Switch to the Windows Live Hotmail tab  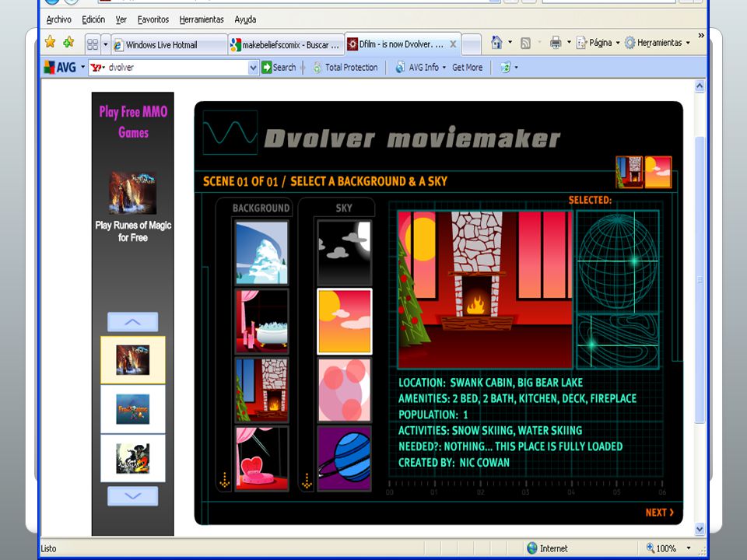tap(170, 45)
